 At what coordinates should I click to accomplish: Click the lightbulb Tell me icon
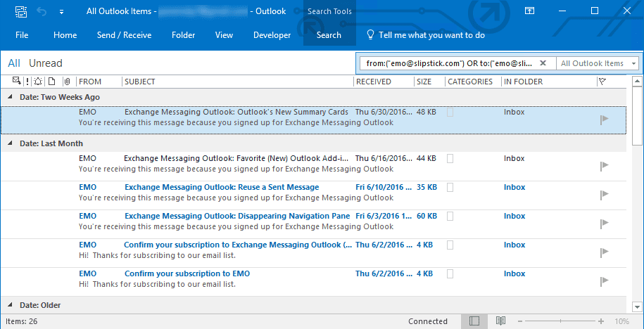coord(370,35)
